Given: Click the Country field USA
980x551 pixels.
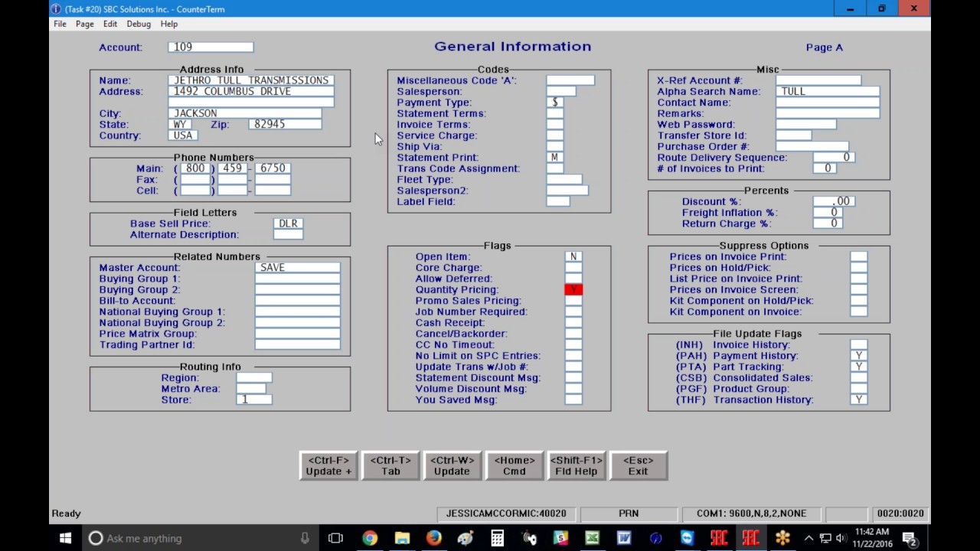Looking at the screenshot, I should click(x=183, y=135).
